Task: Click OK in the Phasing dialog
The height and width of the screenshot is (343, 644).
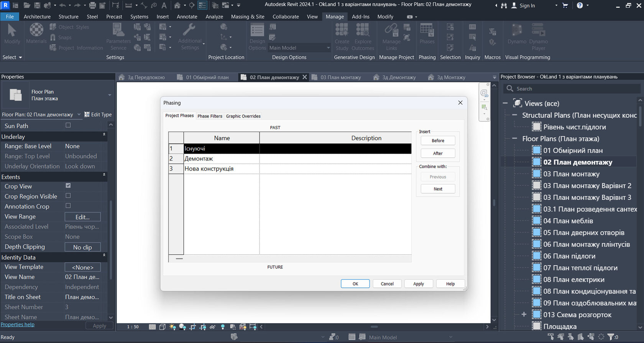Action: tap(355, 284)
